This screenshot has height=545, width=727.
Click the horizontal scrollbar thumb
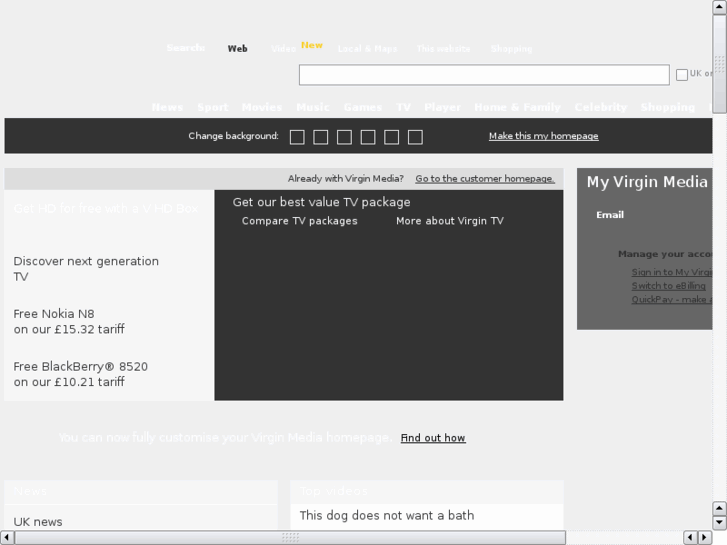click(x=290, y=537)
